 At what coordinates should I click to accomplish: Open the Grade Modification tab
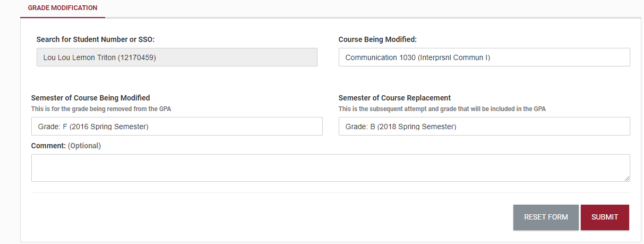62,8
